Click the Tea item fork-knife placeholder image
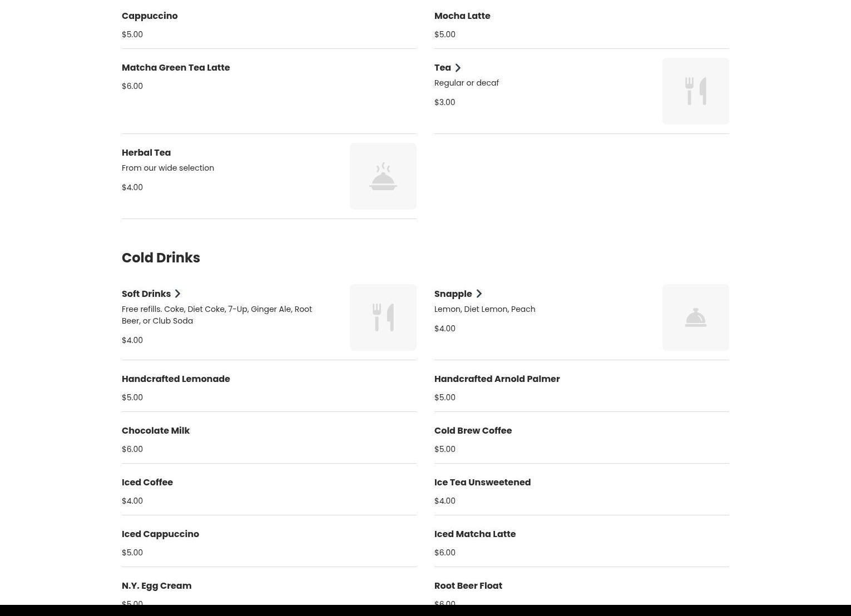 point(695,91)
